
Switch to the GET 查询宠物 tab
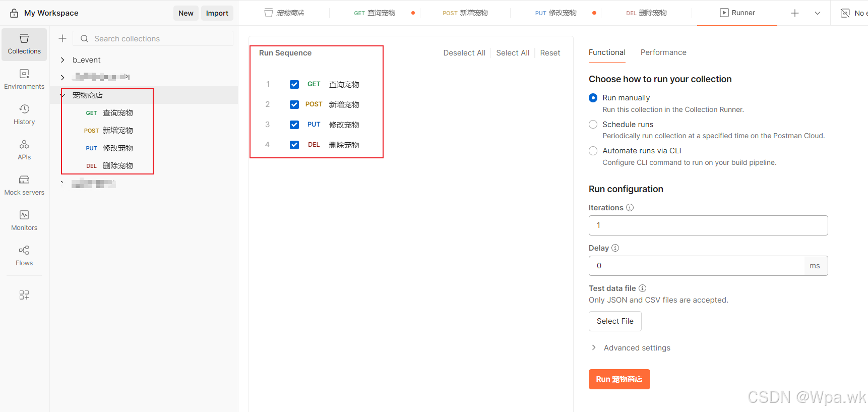click(x=375, y=13)
